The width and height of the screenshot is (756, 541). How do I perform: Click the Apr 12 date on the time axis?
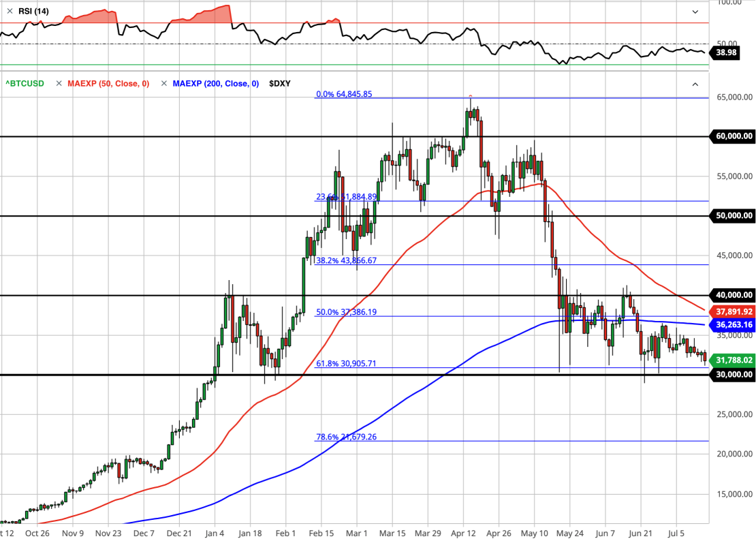tap(463, 534)
